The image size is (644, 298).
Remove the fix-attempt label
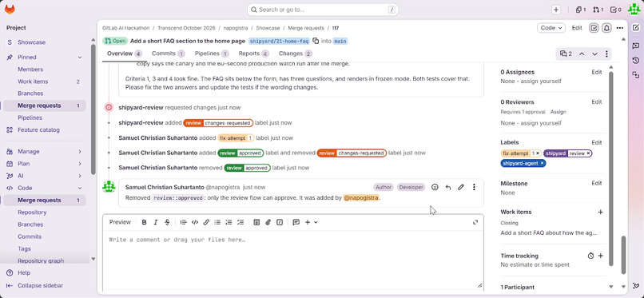pos(538,153)
